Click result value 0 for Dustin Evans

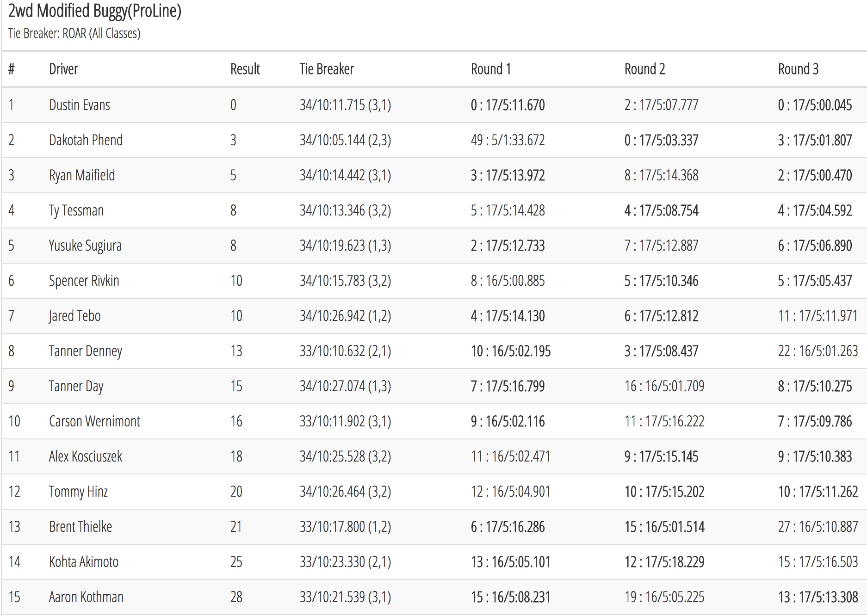tap(234, 105)
